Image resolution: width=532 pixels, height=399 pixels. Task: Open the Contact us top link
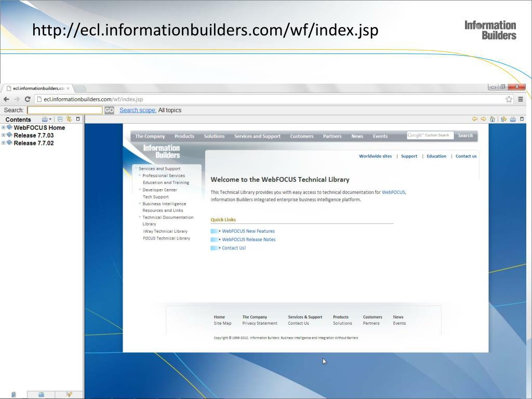[x=466, y=156]
